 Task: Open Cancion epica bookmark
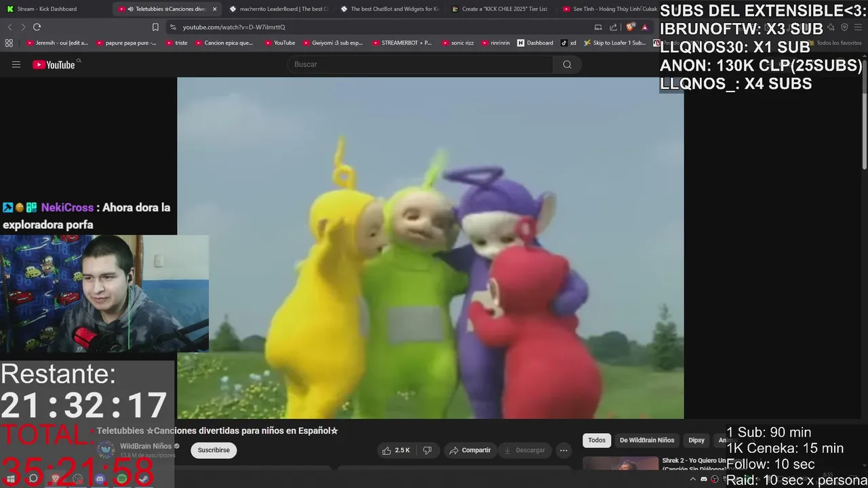point(224,43)
